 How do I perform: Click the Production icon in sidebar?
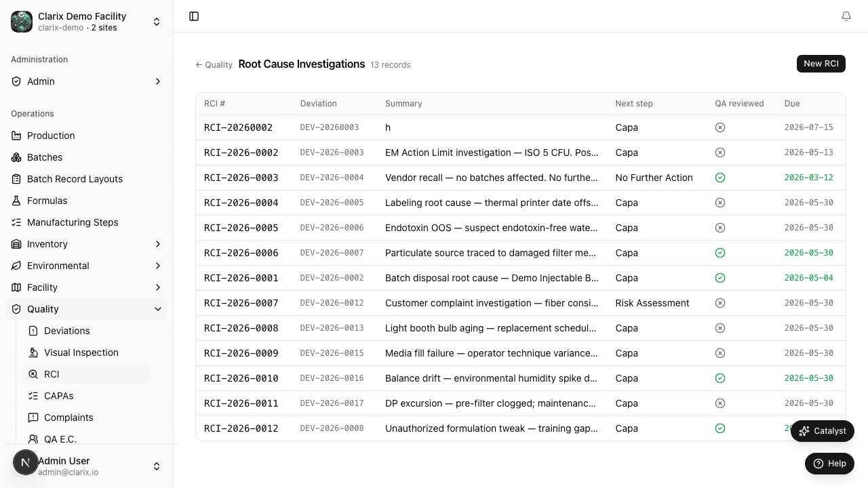[16, 136]
